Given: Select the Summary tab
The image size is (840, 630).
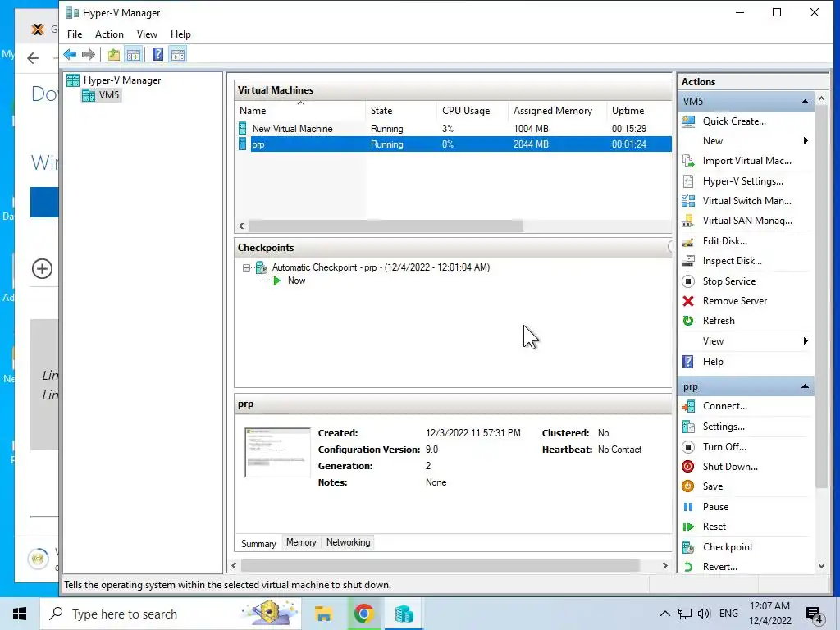Looking at the screenshot, I should click(258, 543).
